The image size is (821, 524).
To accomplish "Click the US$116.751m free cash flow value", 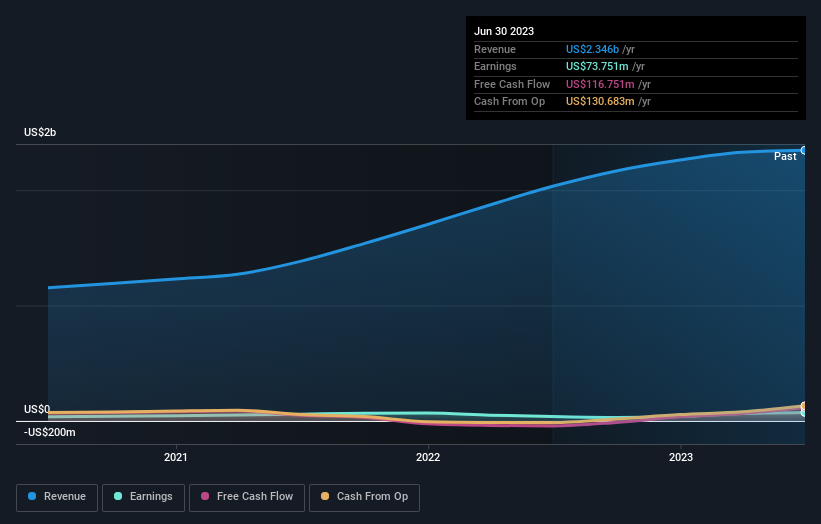I will click(x=600, y=84).
